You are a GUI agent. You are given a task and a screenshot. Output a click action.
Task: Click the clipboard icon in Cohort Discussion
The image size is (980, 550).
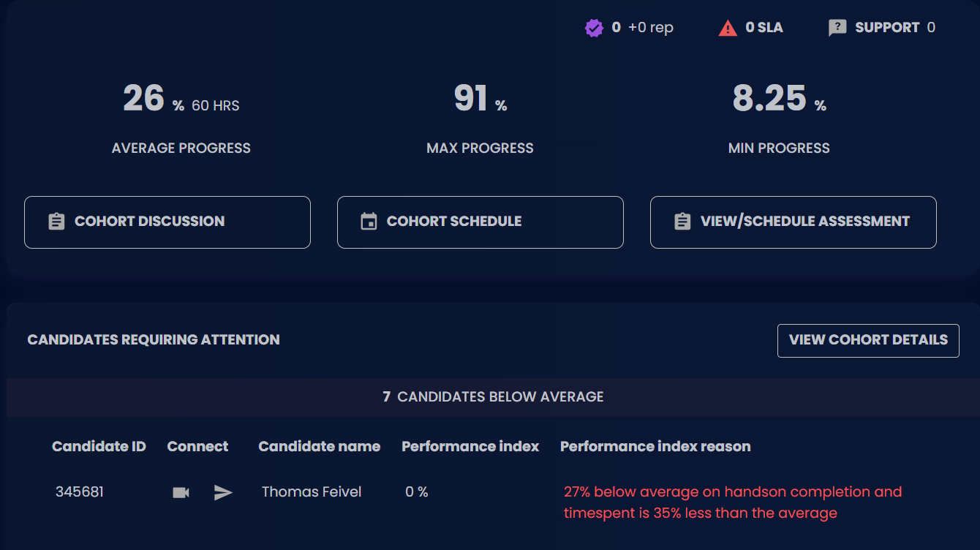click(56, 222)
